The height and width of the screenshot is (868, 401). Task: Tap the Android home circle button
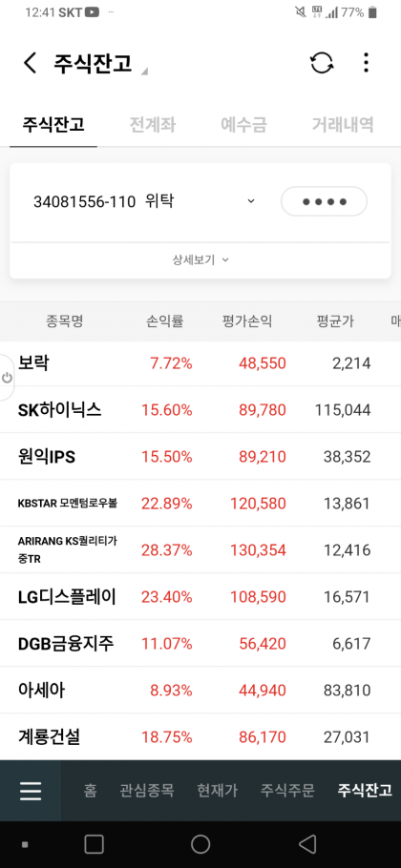[x=200, y=844]
